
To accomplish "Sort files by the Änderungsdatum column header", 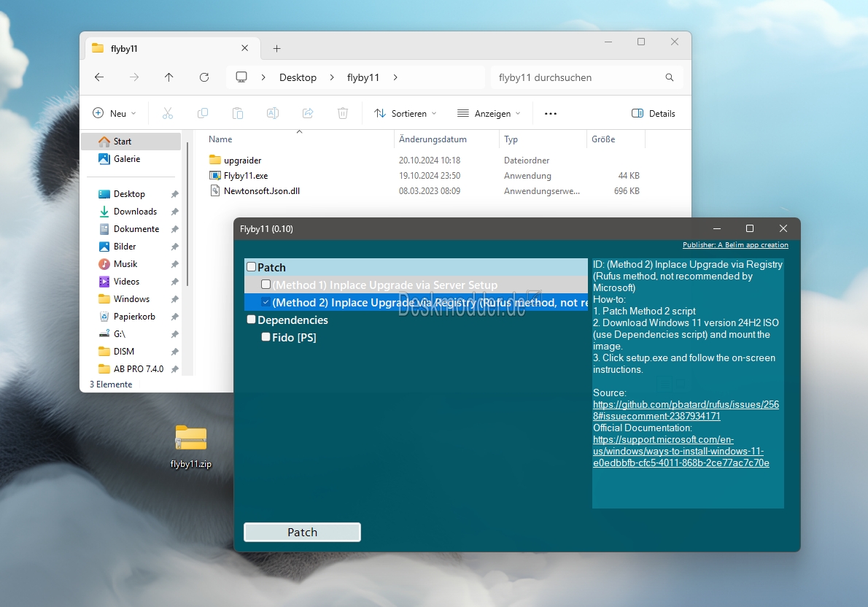I will (433, 139).
